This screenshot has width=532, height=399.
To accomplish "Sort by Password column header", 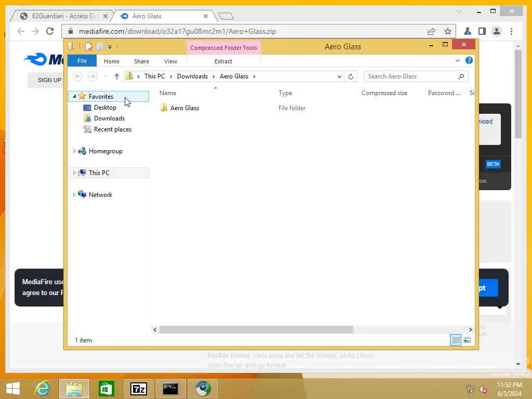I will pos(444,93).
